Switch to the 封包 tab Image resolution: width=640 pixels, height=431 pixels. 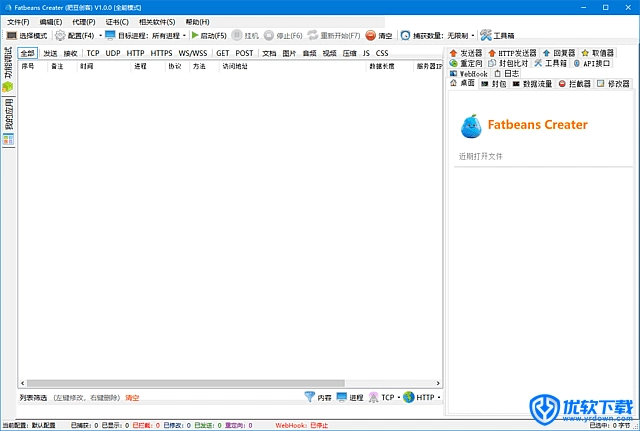tap(493, 84)
